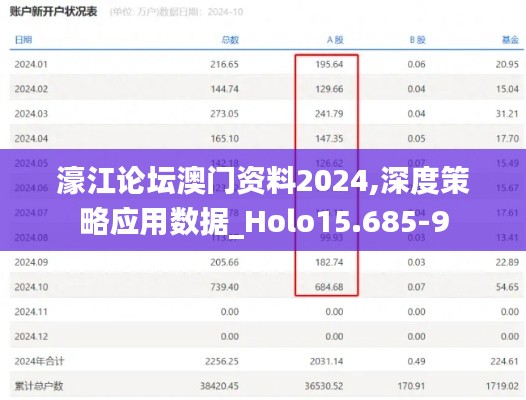Click the 273.05 total value
This screenshot has width=526, height=400.
224,114
